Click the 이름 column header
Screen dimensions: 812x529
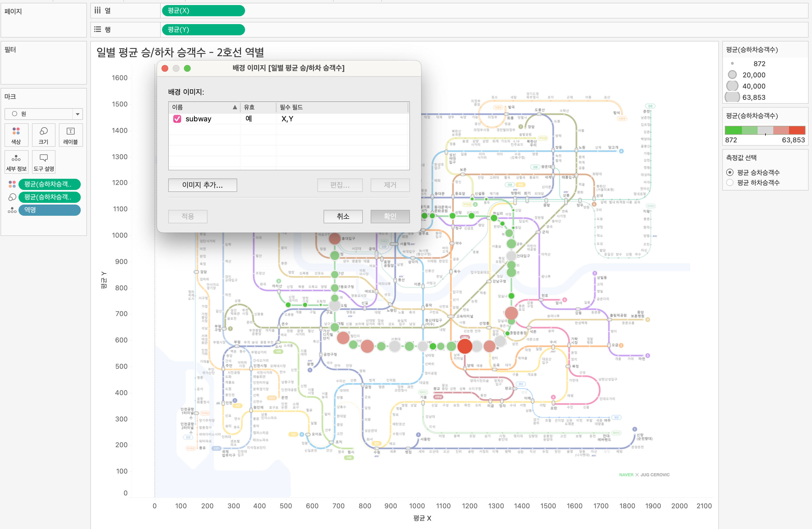(204, 107)
